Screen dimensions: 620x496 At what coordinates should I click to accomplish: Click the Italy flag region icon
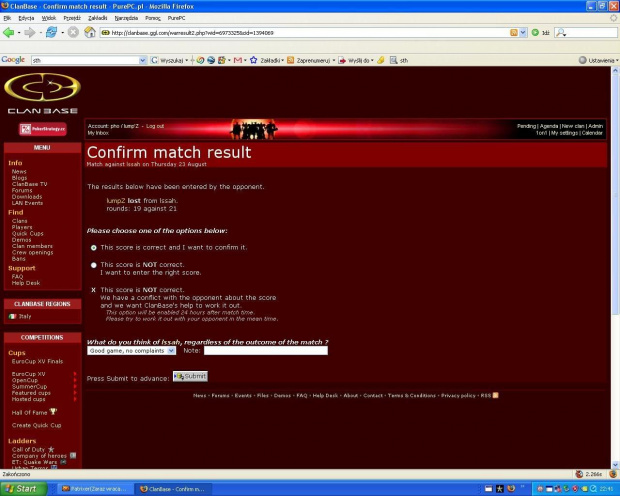(x=13, y=316)
